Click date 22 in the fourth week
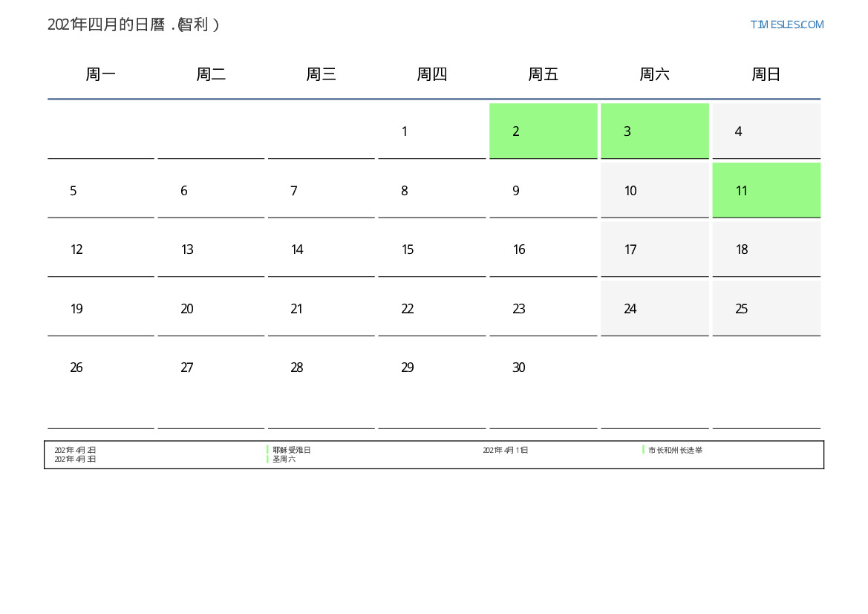This screenshot has width=868, height=614. click(x=408, y=309)
